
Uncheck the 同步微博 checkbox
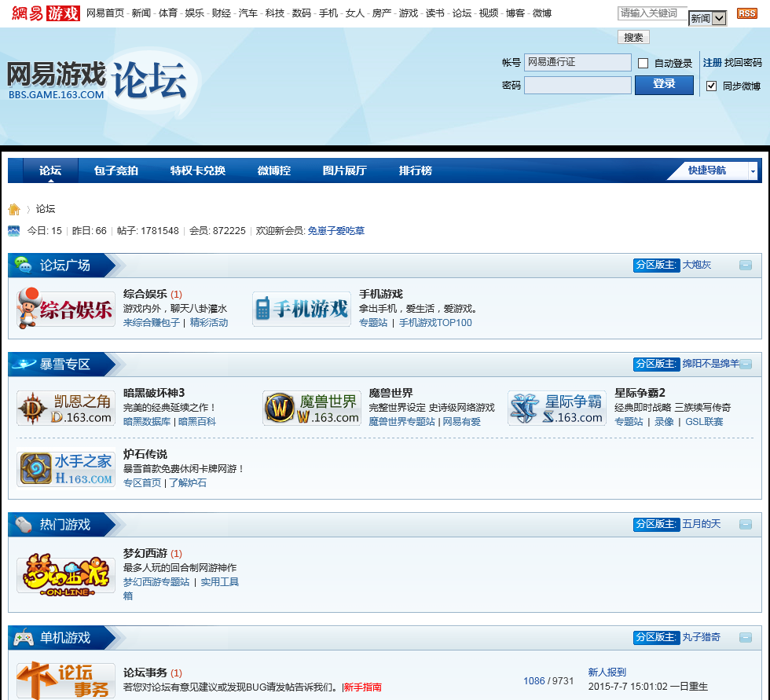[x=711, y=86]
